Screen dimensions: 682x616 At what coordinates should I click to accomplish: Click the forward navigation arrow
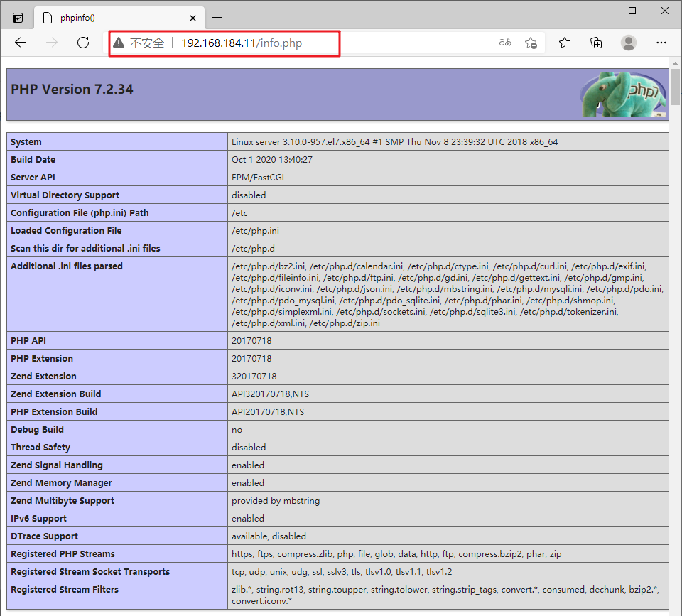[52, 43]
